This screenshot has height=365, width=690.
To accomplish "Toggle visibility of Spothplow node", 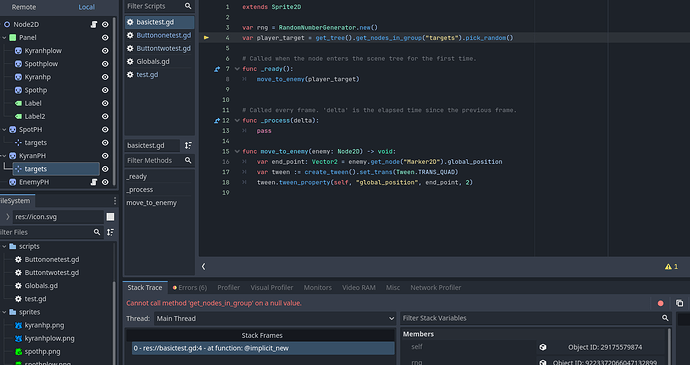I will click(105, 64).
